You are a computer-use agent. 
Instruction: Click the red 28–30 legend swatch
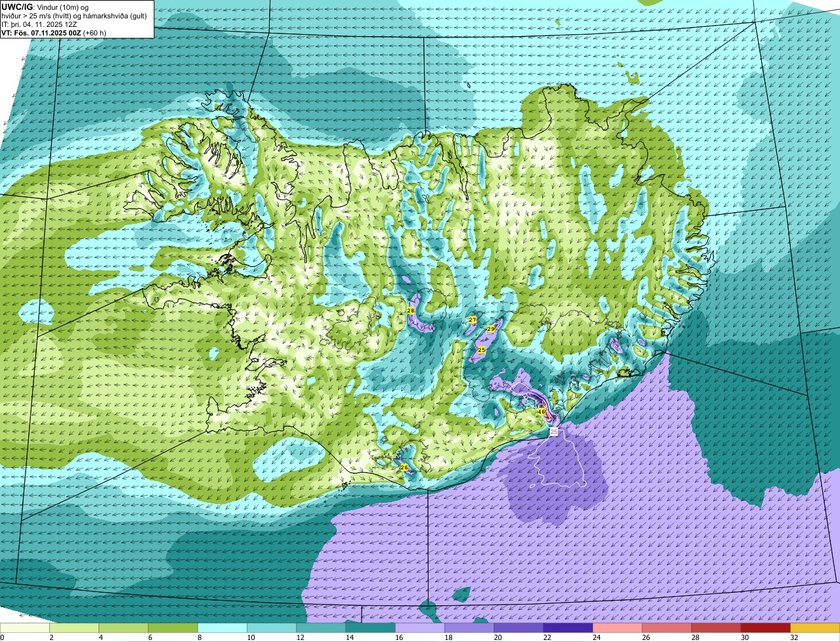pos(717,628)
